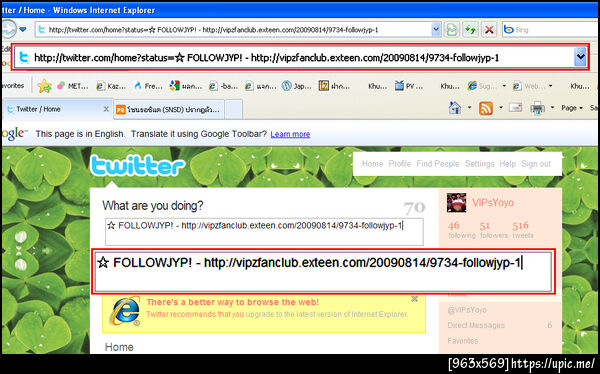The height and width of the screenshot is (374, 600).
Task: Click the Internet Explorer logo in notice
Action: pyautogui.click(x=125, y=311)
